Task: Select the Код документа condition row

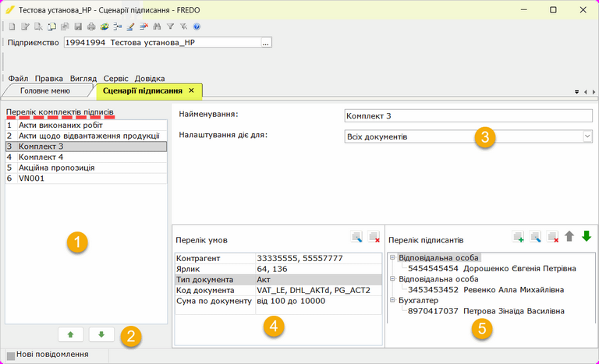Action: (x=278, y=290)
